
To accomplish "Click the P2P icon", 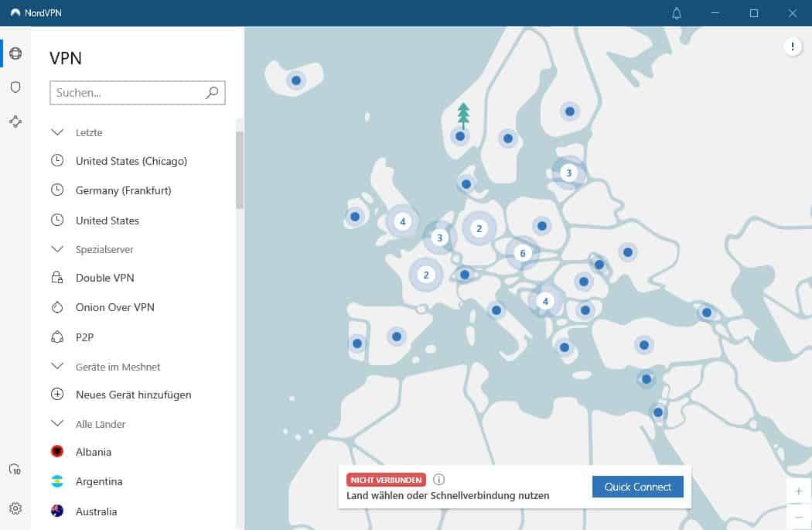I will click(x=57, y=337).
